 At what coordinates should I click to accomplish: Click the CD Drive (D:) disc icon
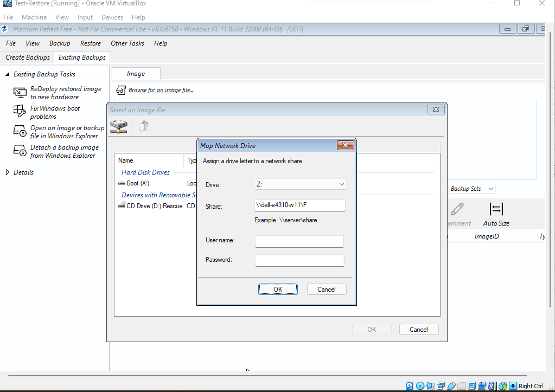pyautogui.click(x=122, y=205)
